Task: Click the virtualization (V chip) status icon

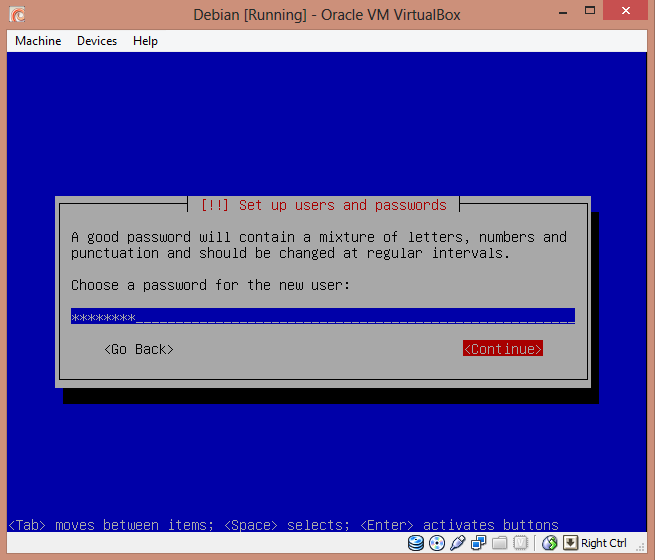Action: coord(520,543)
